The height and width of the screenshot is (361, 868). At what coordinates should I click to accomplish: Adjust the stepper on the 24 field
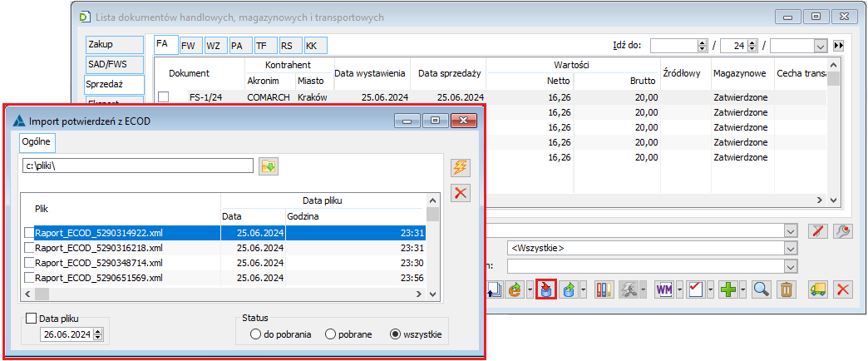click(752, 46)
